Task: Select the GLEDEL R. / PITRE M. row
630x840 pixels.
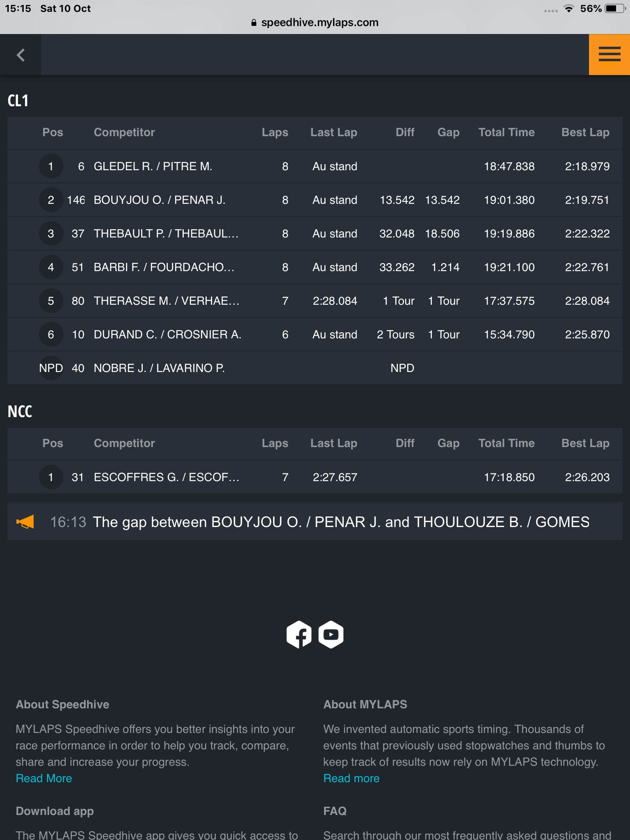Action: pyautogui.click(x=315, y=166)
